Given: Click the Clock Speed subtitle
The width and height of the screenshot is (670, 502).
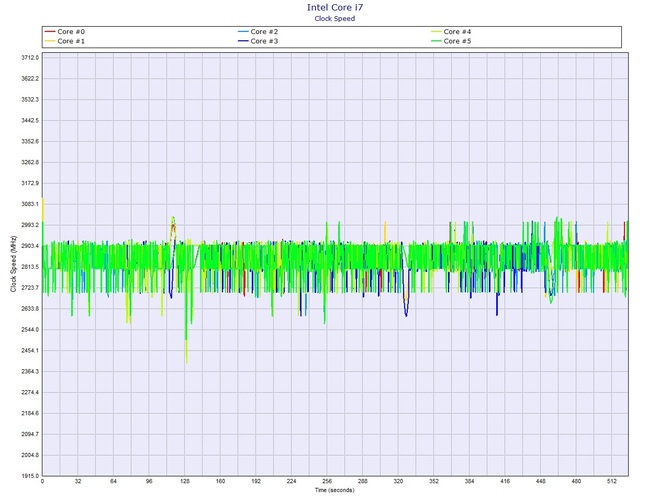Looking at the screenshot, I should [x=335, y=18].
